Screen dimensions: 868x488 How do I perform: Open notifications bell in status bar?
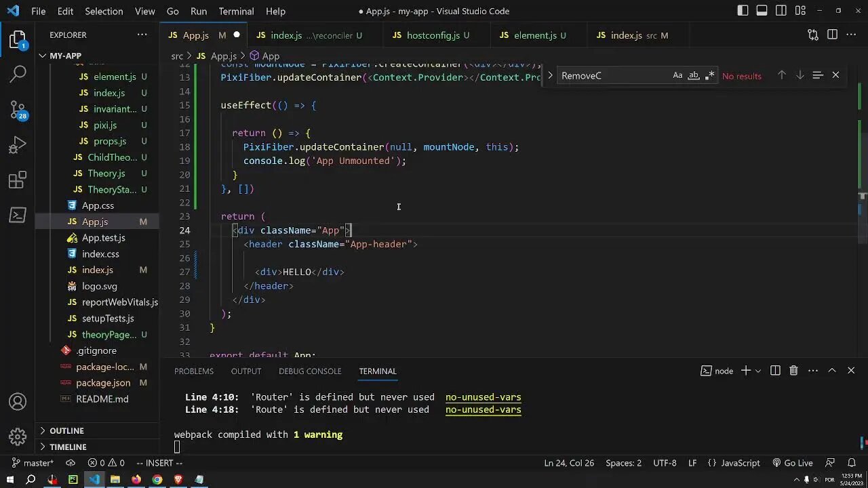[852, 463]
